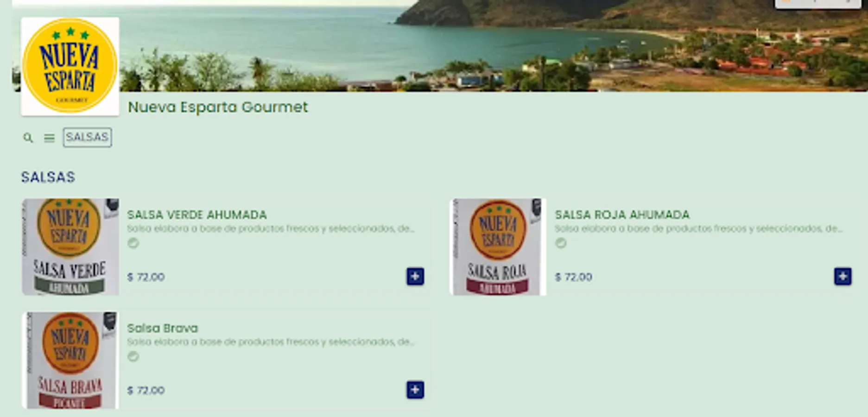Screen dimensions: 868x417
Task: Open the Salsa Brava product photo
Action: coord(70,360)
